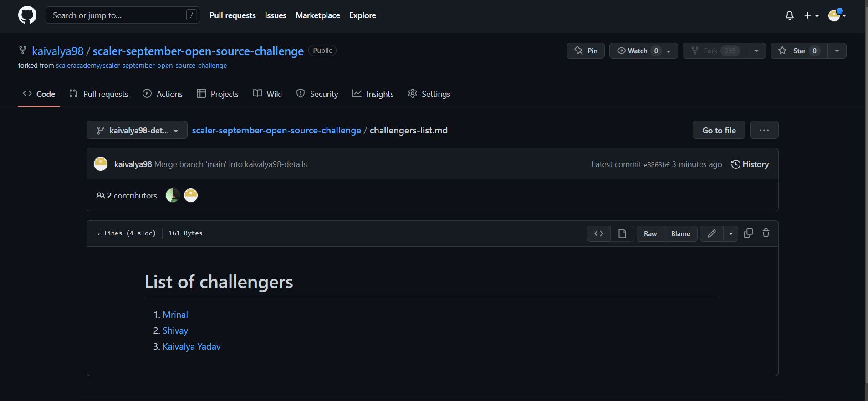Open Raw file view
868x401 pixels.
click(650, 233)
